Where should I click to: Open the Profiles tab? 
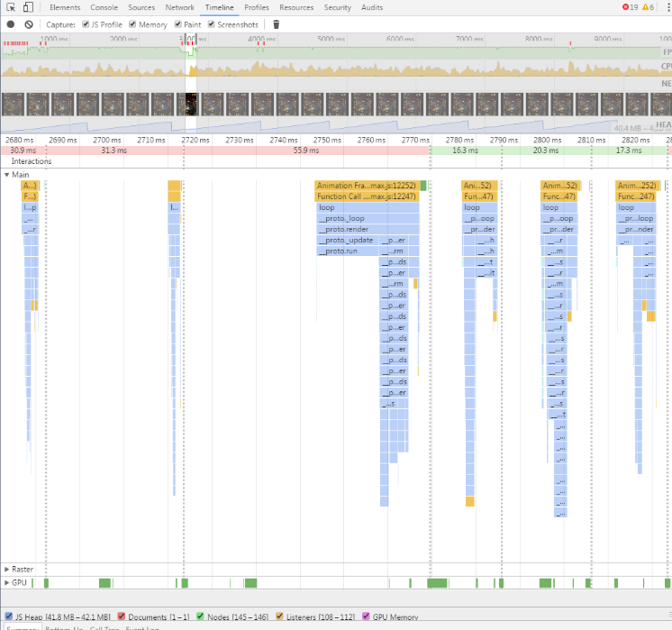click(257, 7)
